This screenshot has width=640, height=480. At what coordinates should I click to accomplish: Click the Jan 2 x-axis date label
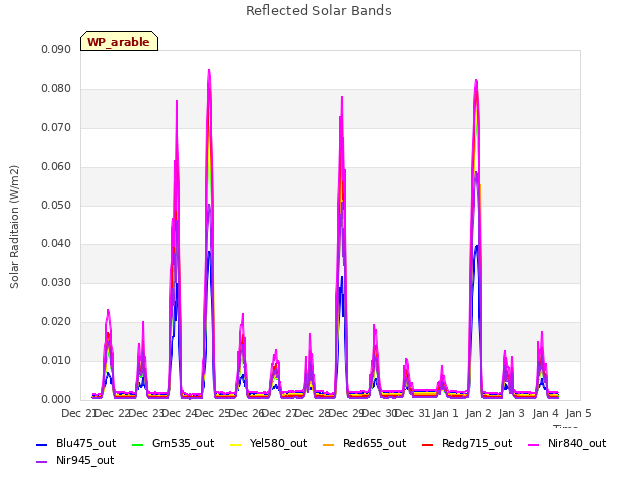478,413
